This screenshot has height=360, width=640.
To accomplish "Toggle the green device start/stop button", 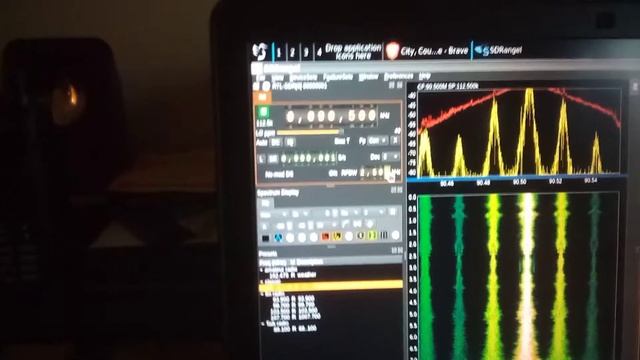I will 263,111.
